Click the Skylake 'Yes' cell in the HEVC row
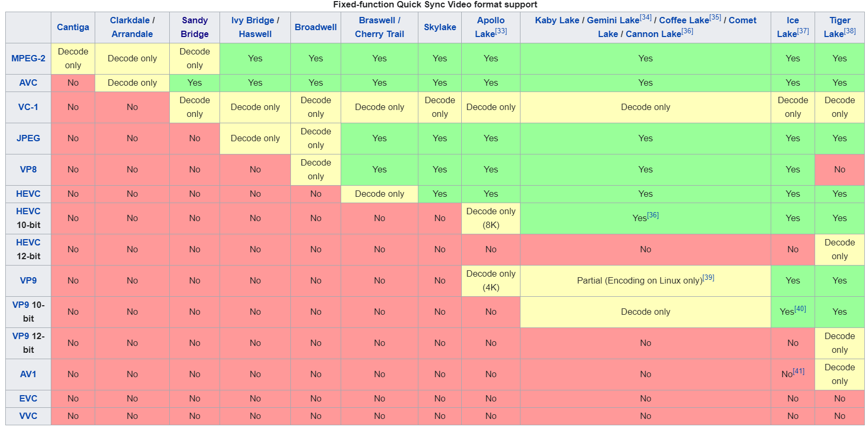The width and height of the screenshot is (868, 429). (440, 194)
